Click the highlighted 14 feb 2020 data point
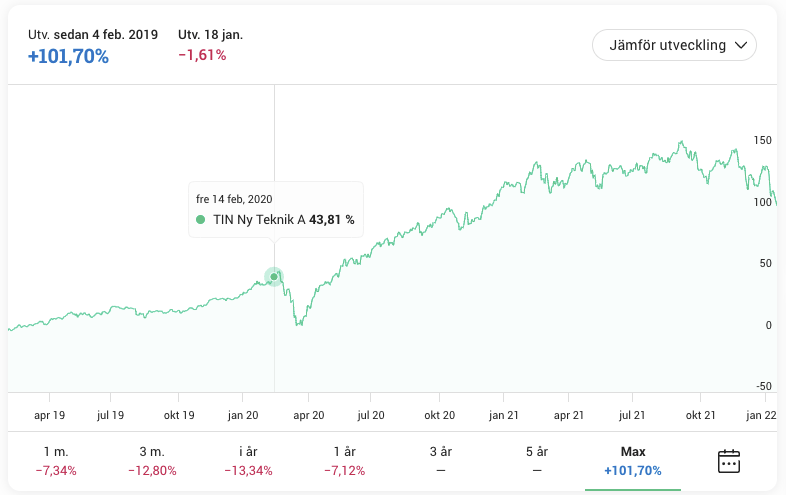The height and width of the screenshot is (495, 786). click(x=274, y=277)
